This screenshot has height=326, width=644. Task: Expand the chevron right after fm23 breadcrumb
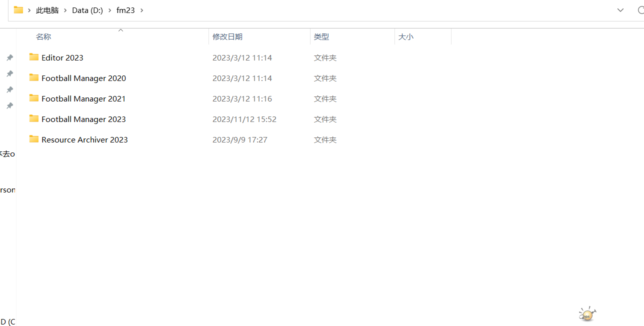pos(141,10)
